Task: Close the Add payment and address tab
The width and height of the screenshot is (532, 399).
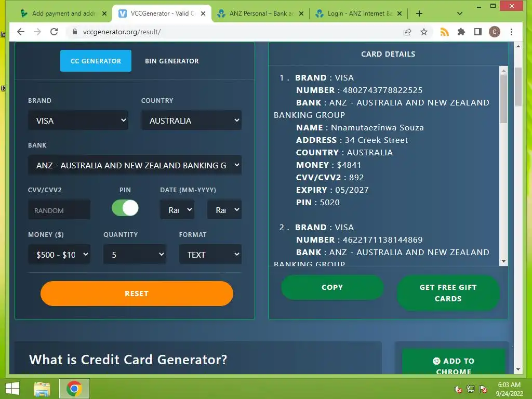Action: [x=104, y=14]
